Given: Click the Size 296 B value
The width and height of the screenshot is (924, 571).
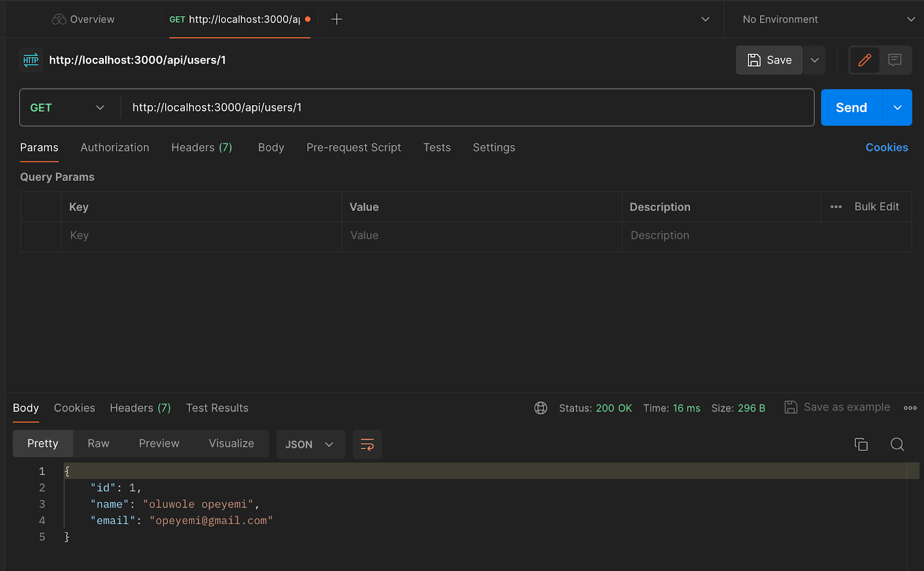Looking at the screenshot, I should coord(751,408).
